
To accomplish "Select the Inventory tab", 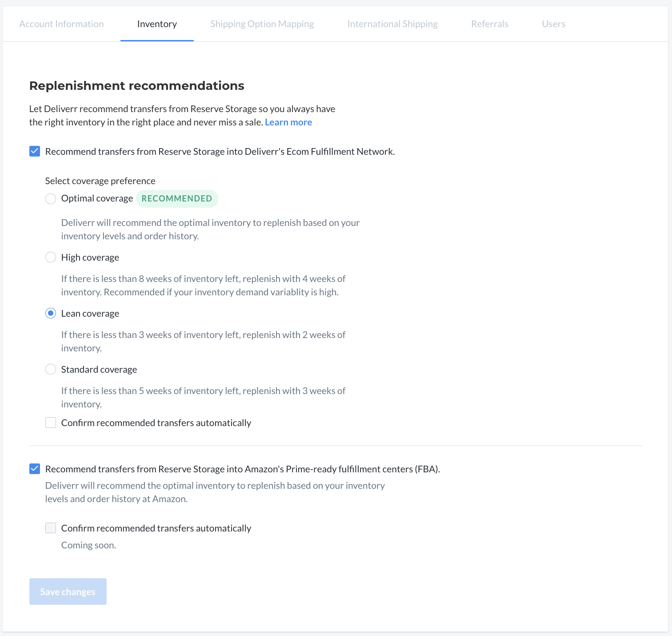I will pos(157,24).
